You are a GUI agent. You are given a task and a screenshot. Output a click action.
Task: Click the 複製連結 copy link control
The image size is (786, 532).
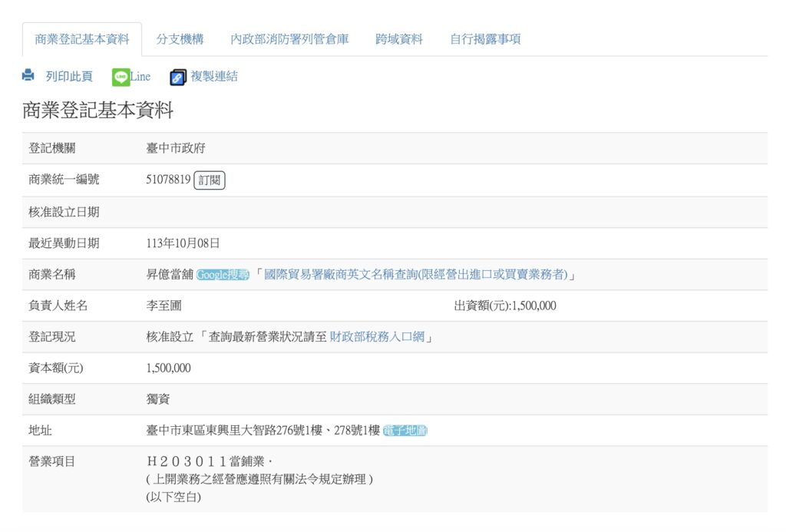(213, 76)
